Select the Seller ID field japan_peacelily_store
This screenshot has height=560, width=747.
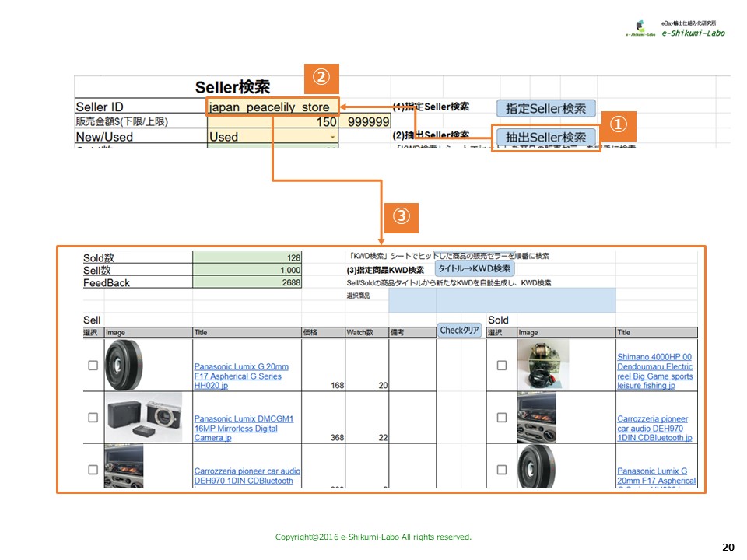(x=272, y=107)
